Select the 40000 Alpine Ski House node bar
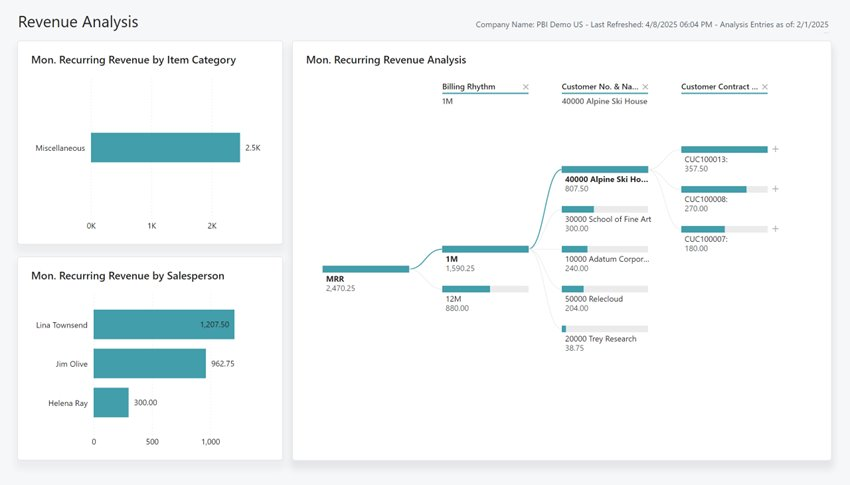The width and height of the screenshot is (850, 485). click(605, 169)
